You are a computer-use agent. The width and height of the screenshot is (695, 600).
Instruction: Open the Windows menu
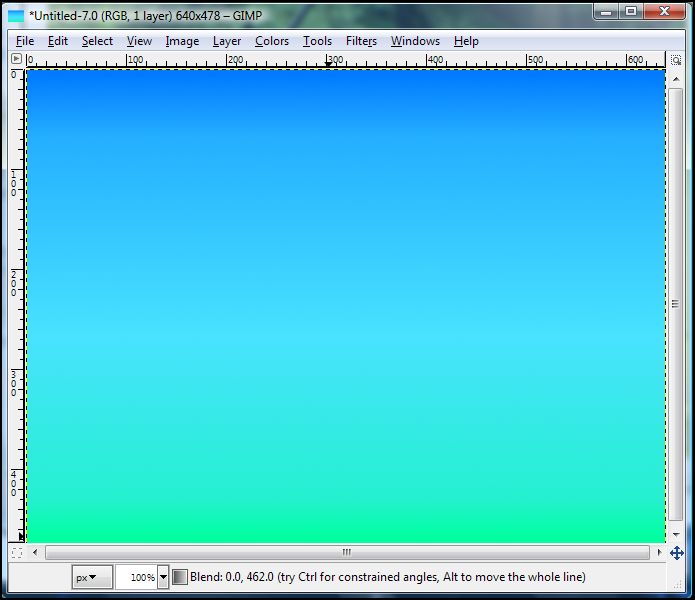coord(415,41)
